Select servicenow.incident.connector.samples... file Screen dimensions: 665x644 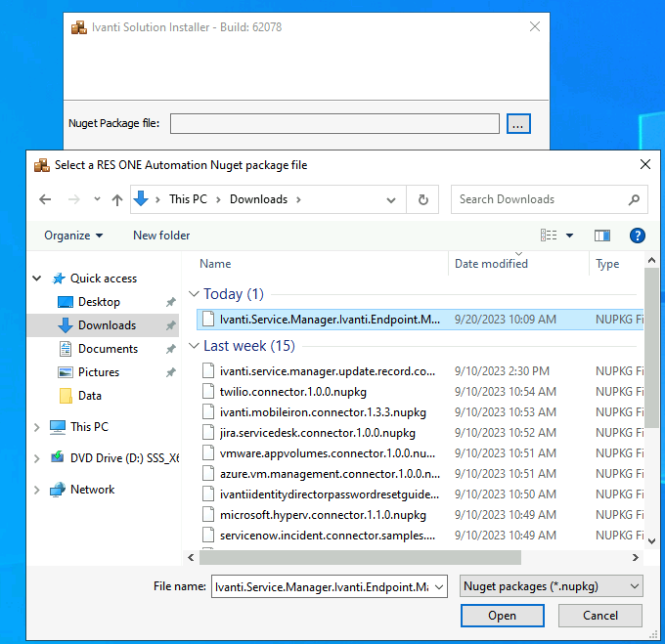tap(328, 536)
